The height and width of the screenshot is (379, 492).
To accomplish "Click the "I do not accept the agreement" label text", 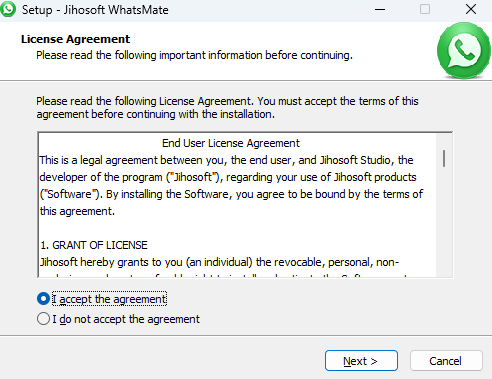I will pos(126,319).
